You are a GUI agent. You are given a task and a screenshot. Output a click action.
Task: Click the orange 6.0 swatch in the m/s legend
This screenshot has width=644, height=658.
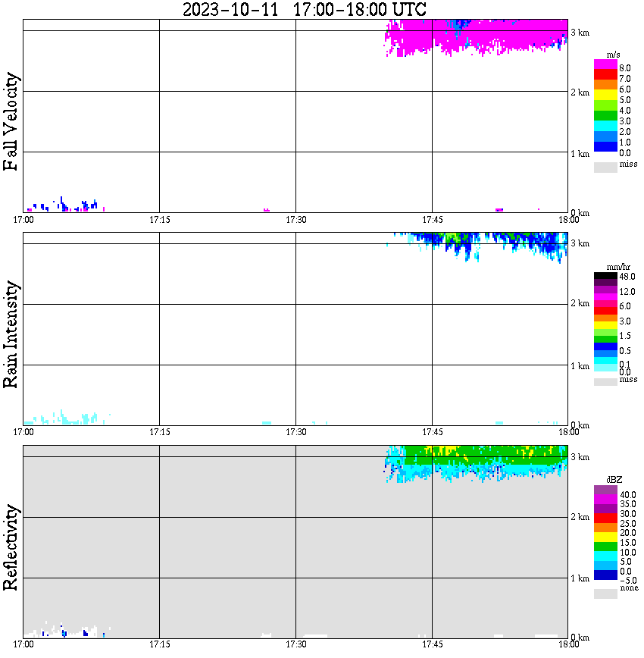coord(605,85)
